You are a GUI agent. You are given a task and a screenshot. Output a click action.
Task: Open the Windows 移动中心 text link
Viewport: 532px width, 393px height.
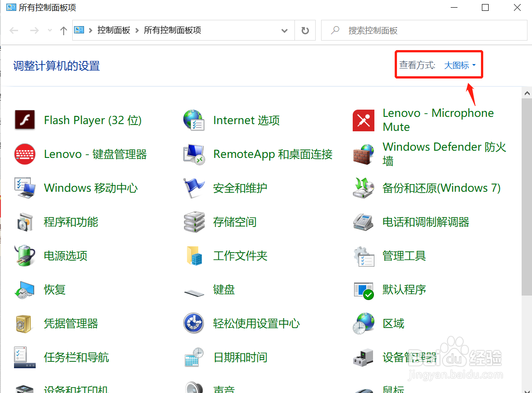(x=91, y=188)
